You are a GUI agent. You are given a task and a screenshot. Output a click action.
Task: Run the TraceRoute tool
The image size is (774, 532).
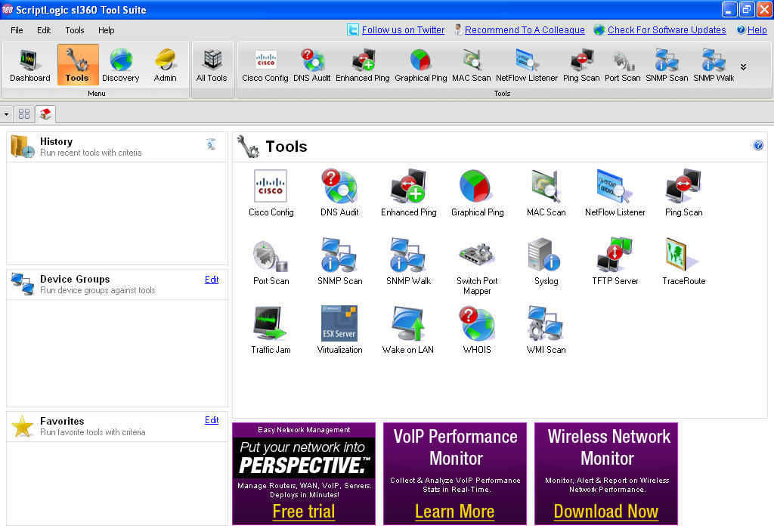click(683, 257)
